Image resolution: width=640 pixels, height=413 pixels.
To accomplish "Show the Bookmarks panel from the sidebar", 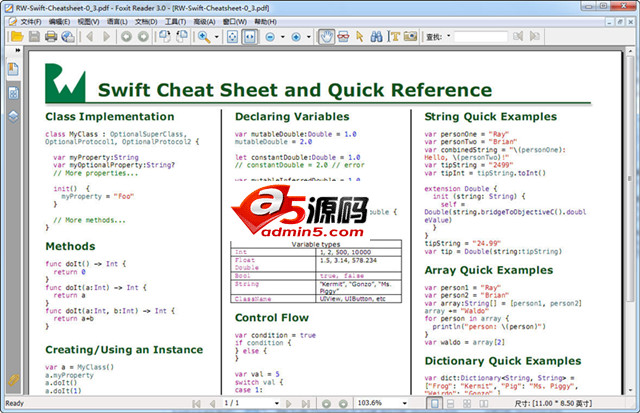I will pos(13,69).
